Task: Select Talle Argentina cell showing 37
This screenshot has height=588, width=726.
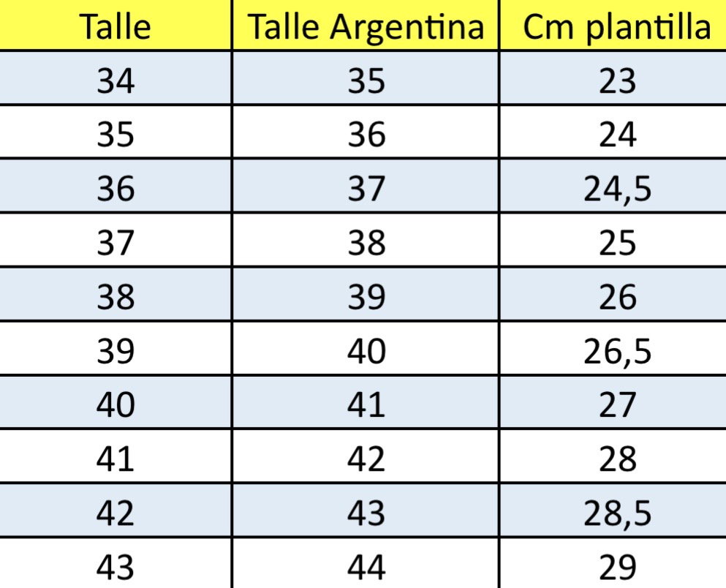Action: [366, 186]
